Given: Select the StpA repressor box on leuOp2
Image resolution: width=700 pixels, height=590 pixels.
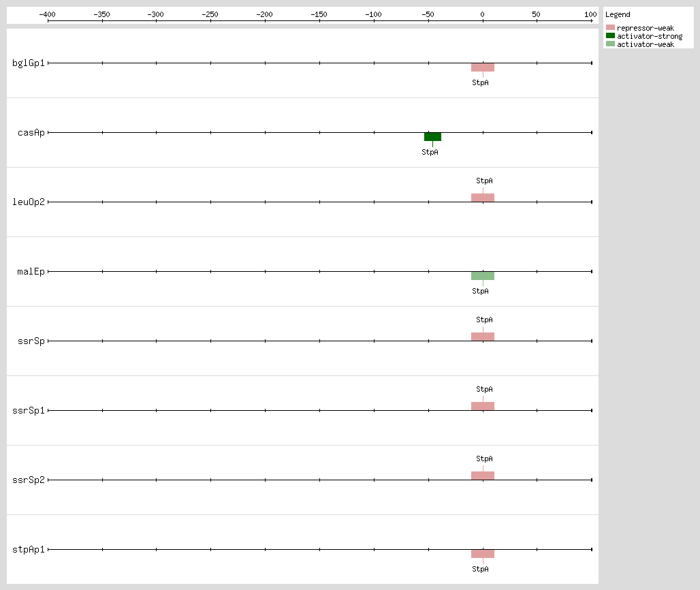Looking at the screenshot, I should coord(483,198).
